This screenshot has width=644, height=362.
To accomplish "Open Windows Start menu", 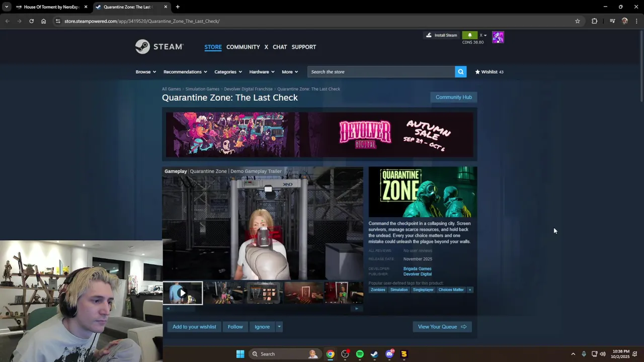I will [240, 354].
